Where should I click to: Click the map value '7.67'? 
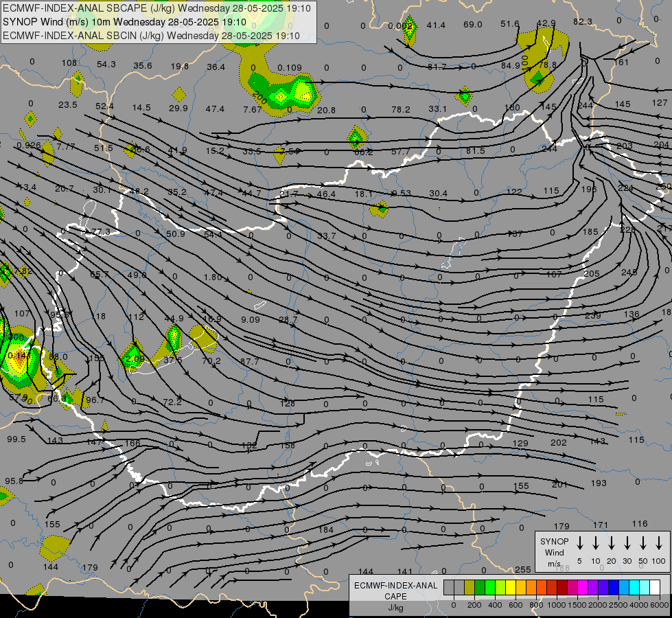click(x=252, y=110)
